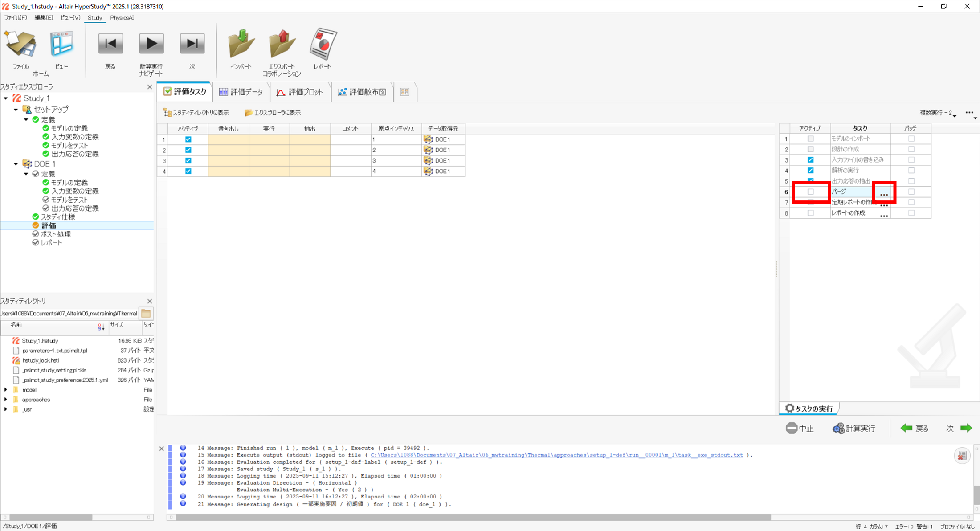Click the clear messages icon in log panel
The height and width of the screenshot is (531, 980).
(962, 455)
